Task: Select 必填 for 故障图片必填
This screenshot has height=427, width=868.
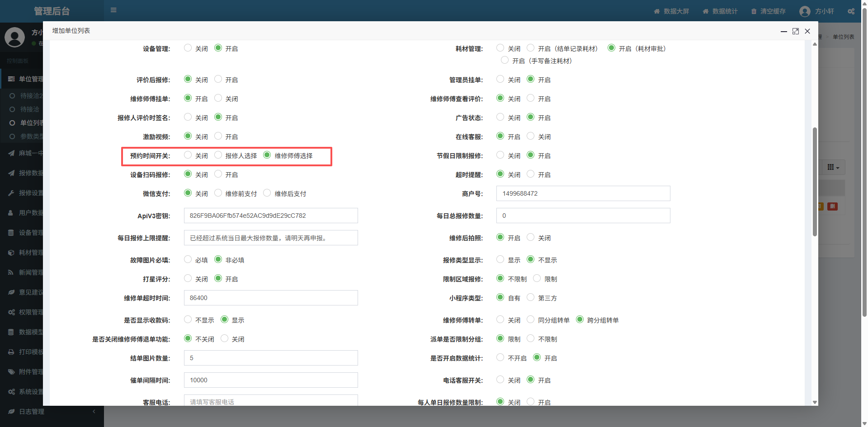Action: [x=188, y=259]
